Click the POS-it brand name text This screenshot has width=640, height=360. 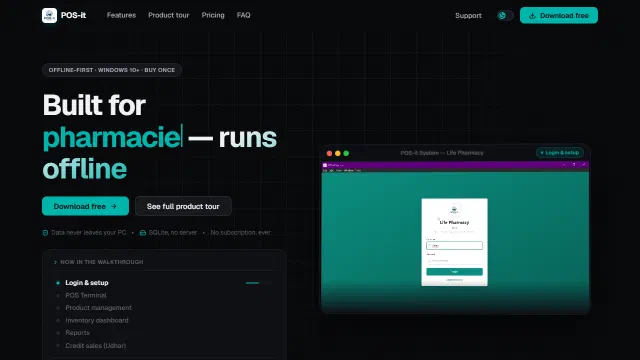click(x=73, y=16)
